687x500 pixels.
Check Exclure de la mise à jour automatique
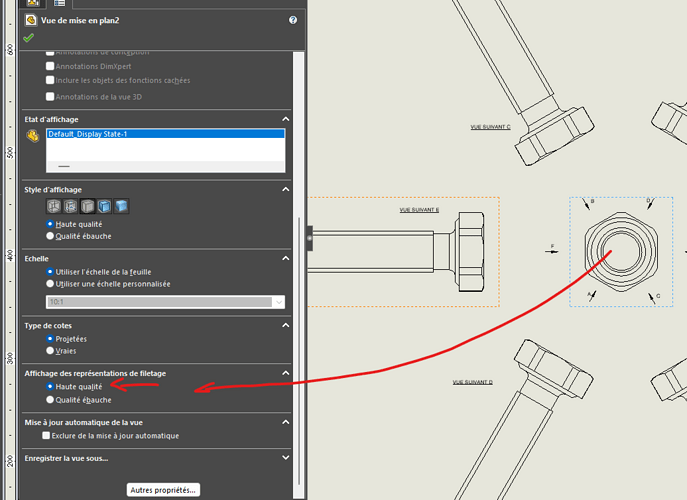[47, 436]
